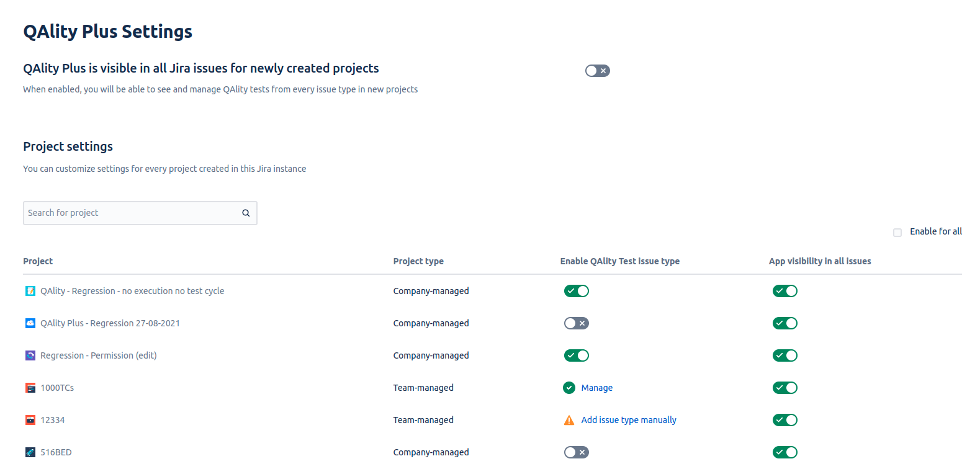This screenshot has height=469, width=980.
Task: Click the 516BED project icon
Action: click(30, 452)
